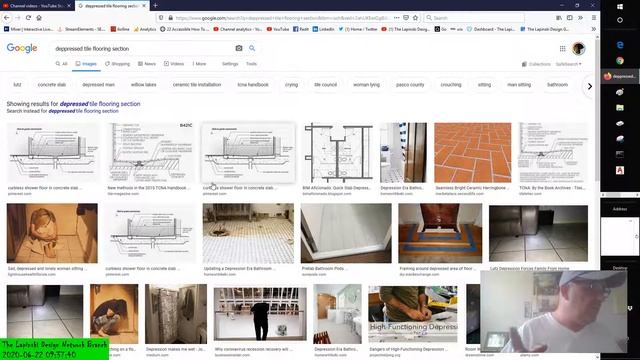Switch to the Videos results tab
Viewport: 640px width, 360px height.
click(174, 64)
